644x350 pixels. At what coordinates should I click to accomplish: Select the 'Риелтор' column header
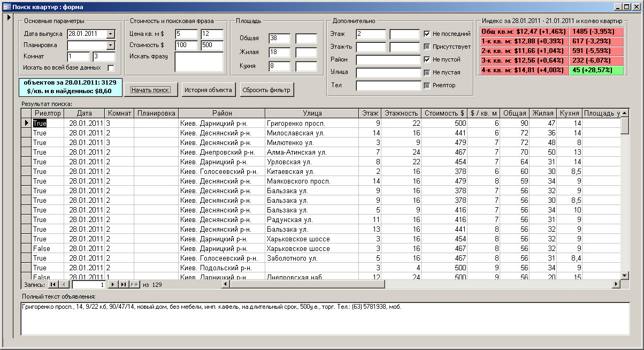coord(48,113)
